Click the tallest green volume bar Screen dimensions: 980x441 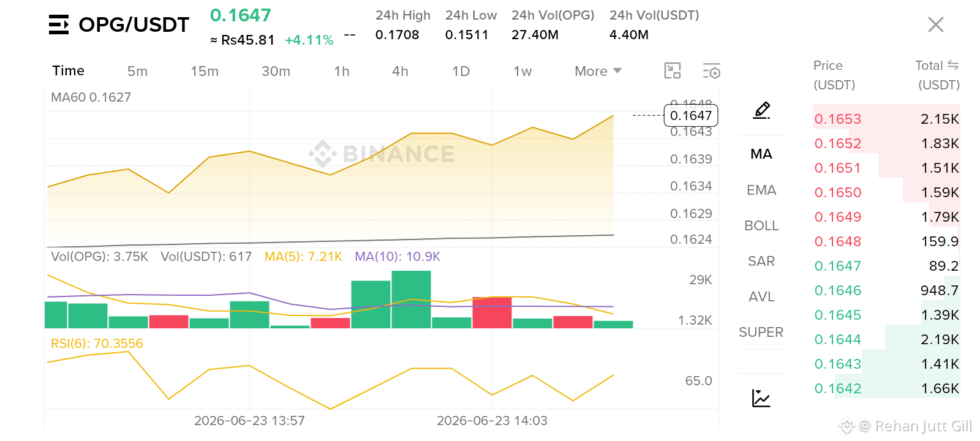tap(411, 300)
